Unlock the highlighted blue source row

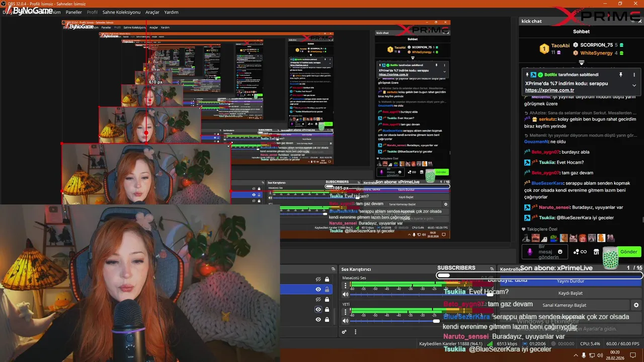click(327, 289)
